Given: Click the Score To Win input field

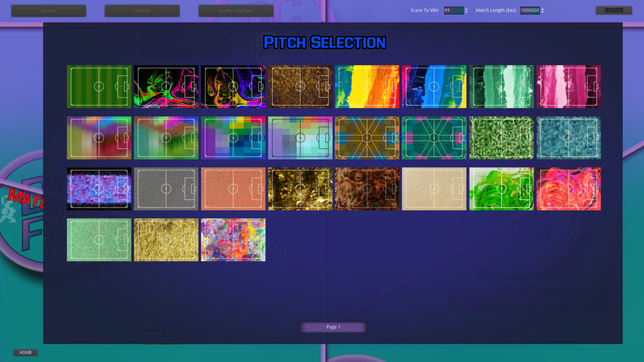Looking at the screenshot, I should point(453,10).
